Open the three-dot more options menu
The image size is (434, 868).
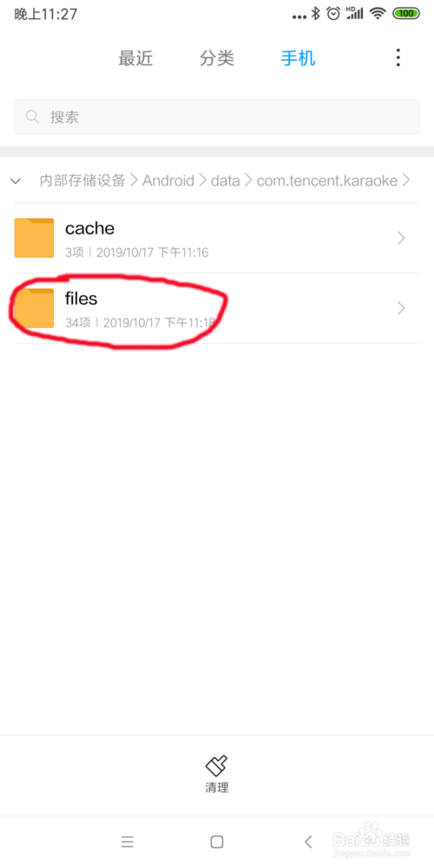coord(398,57)
